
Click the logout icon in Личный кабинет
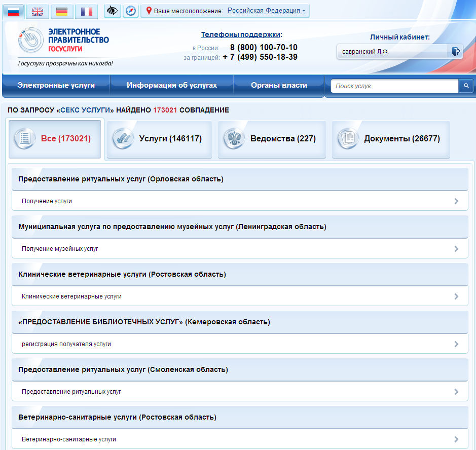455,51
